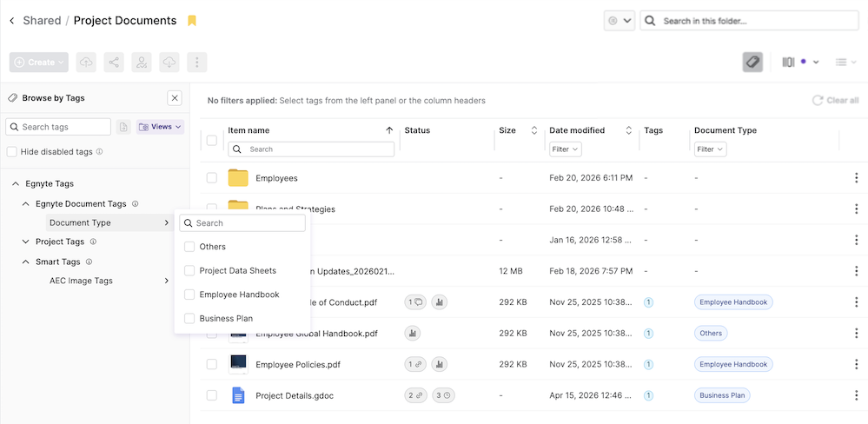Check the Employee Handbook tag checkbox
The height and width of the screenshot is (424, 868).
click(189, 295)
